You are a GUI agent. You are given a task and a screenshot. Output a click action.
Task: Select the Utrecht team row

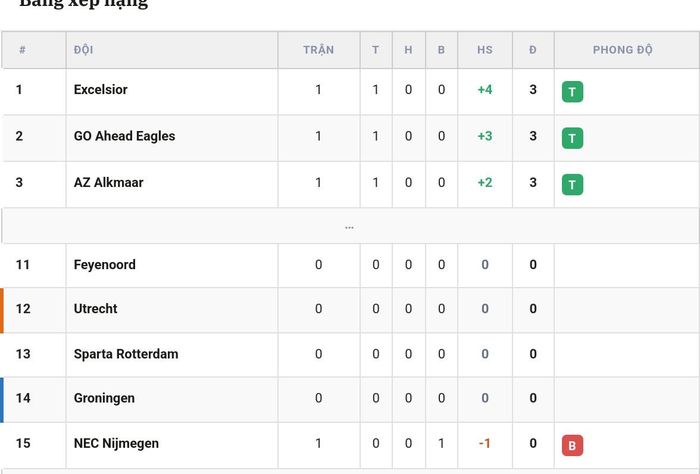pyautogui.click(x=350, y=310)
